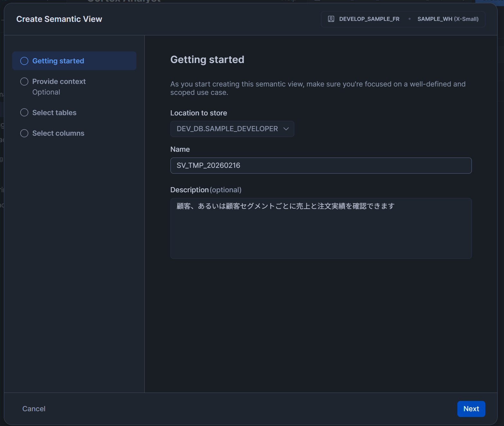
Task: Jump to the Select tables step
Action: tap(54, 113)
